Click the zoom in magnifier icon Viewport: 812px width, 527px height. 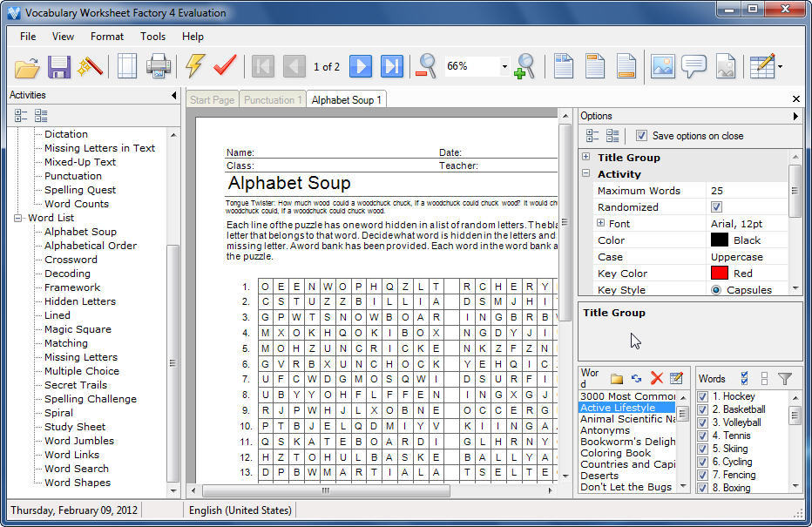[x=524, y=66]
